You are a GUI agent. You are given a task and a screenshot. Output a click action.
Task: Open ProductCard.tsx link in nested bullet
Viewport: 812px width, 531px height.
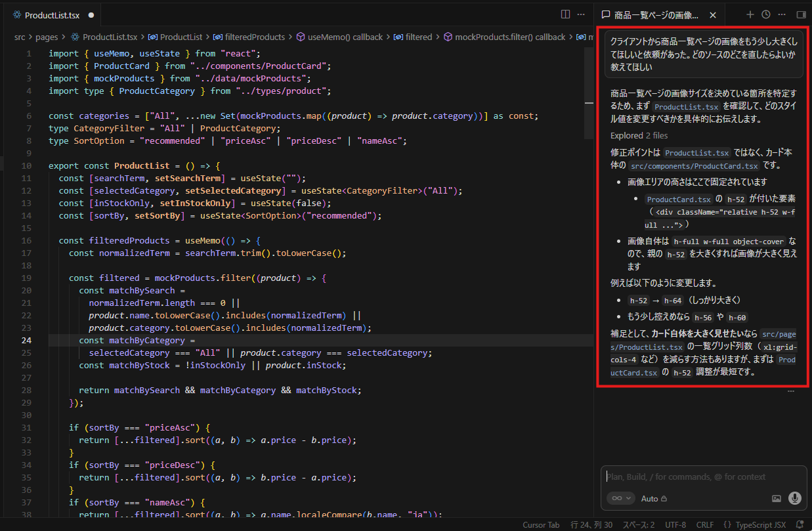(x=679, y=200)
